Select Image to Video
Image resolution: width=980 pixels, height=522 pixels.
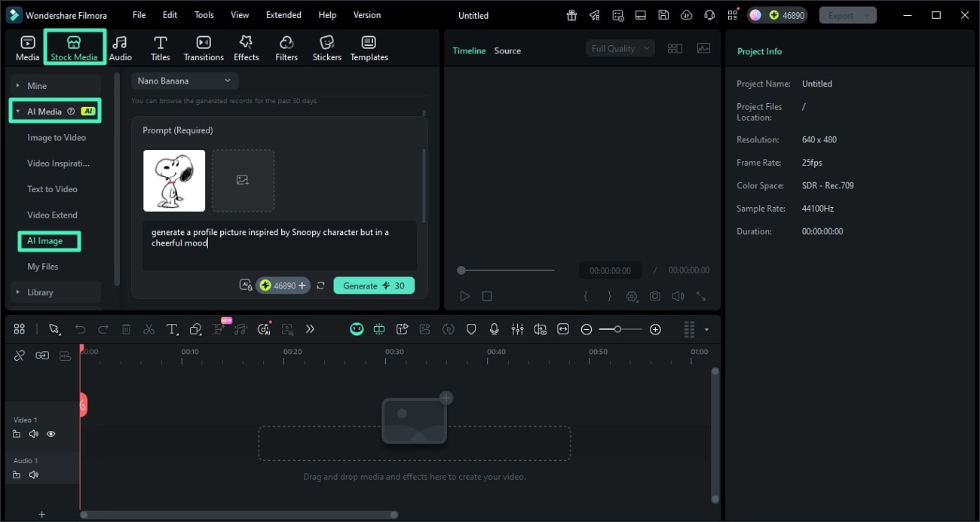(x=57, y=138)
